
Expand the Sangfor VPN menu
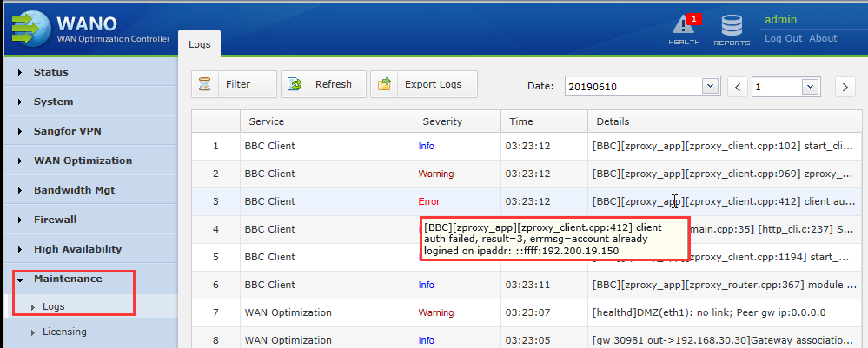click(90, 131)
